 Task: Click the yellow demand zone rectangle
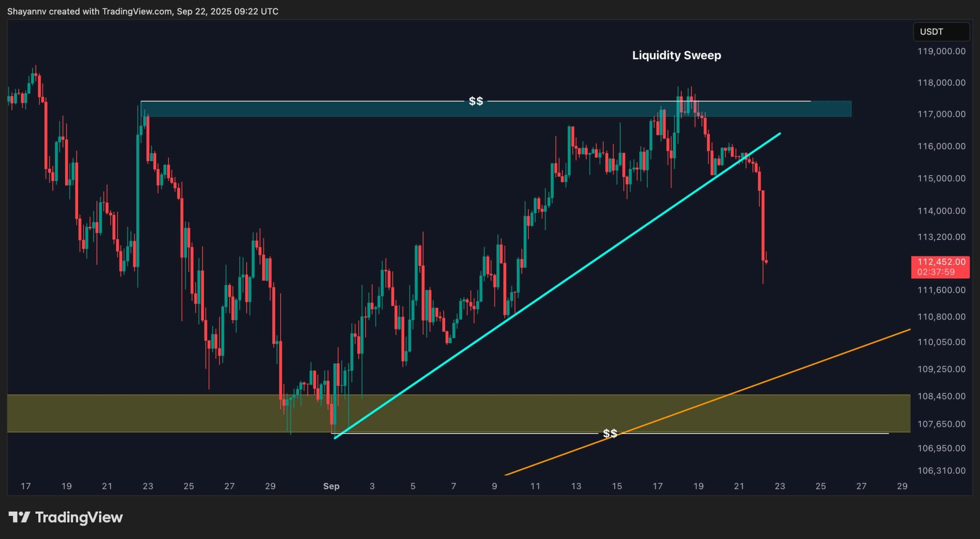pyautogui.click(x=153, y=413)
